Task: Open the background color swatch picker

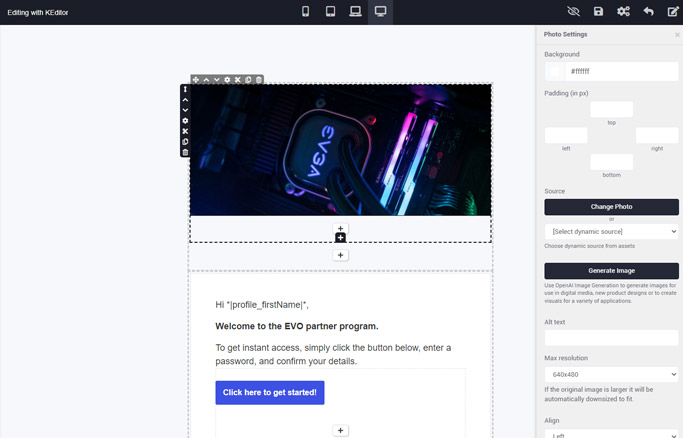Action: click(555, 71)
